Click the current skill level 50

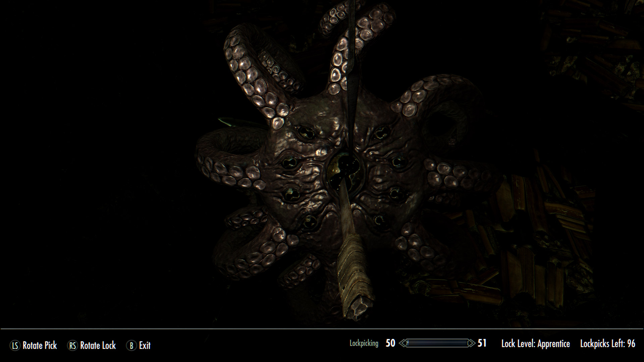coord(390,343)
